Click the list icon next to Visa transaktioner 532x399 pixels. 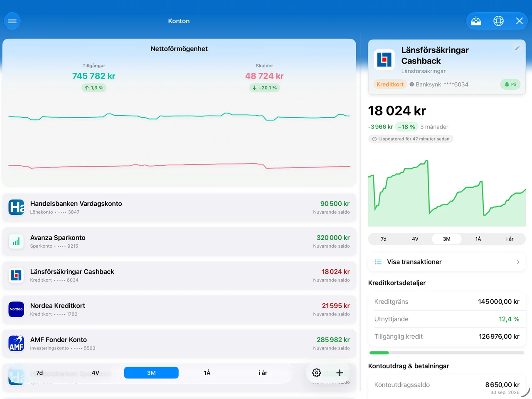(378, 262)
